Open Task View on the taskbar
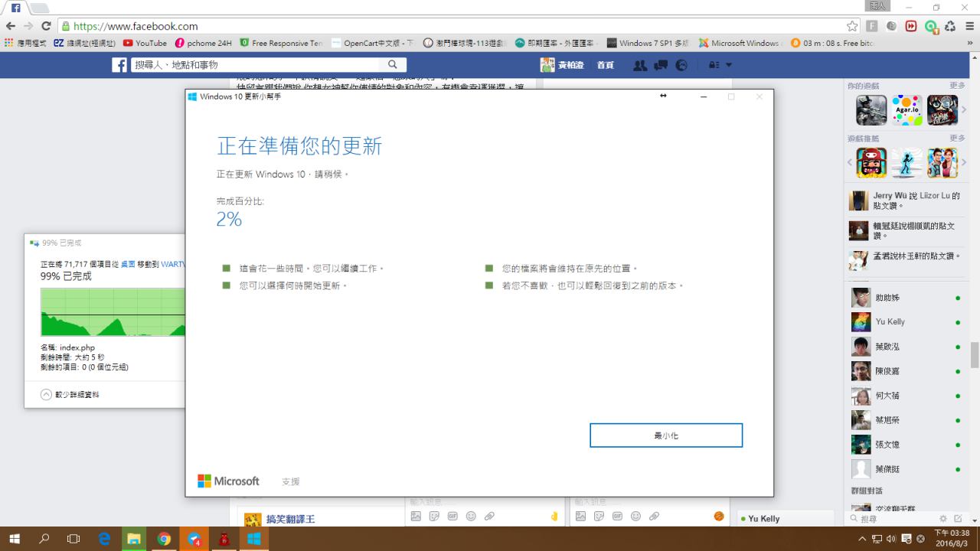The width and height of the screenshot is (980, 551). point(73,539)
